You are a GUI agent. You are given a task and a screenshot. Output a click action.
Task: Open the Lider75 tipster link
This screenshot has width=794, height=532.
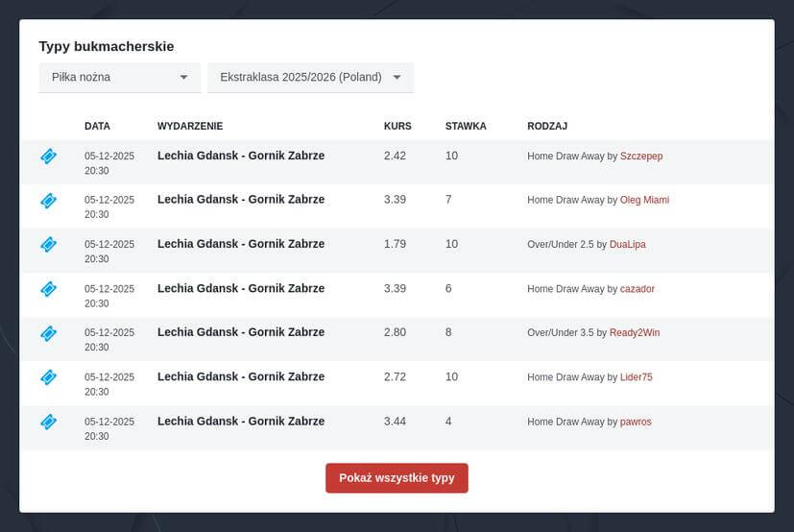point(637,376)
